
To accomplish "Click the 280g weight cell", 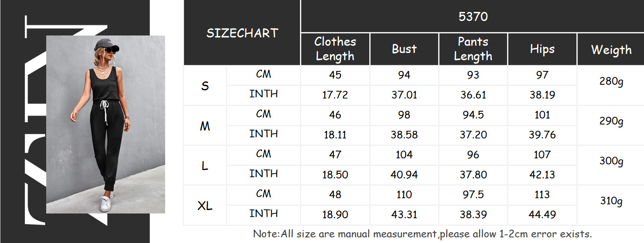I will pyautogui.click(x=611, y=81).
